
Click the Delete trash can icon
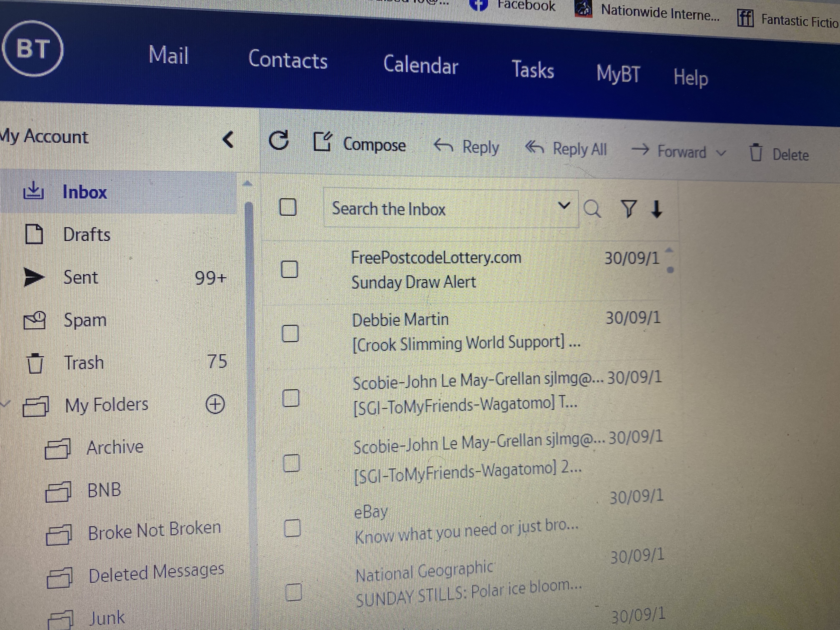pyautogui.click(x=756, y=153)
